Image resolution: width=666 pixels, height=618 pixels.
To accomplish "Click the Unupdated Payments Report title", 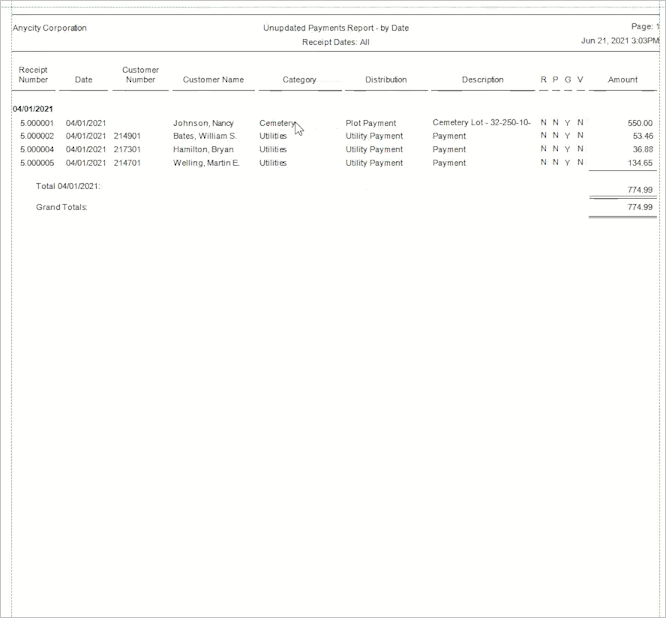I will click(x=336, y=28).
